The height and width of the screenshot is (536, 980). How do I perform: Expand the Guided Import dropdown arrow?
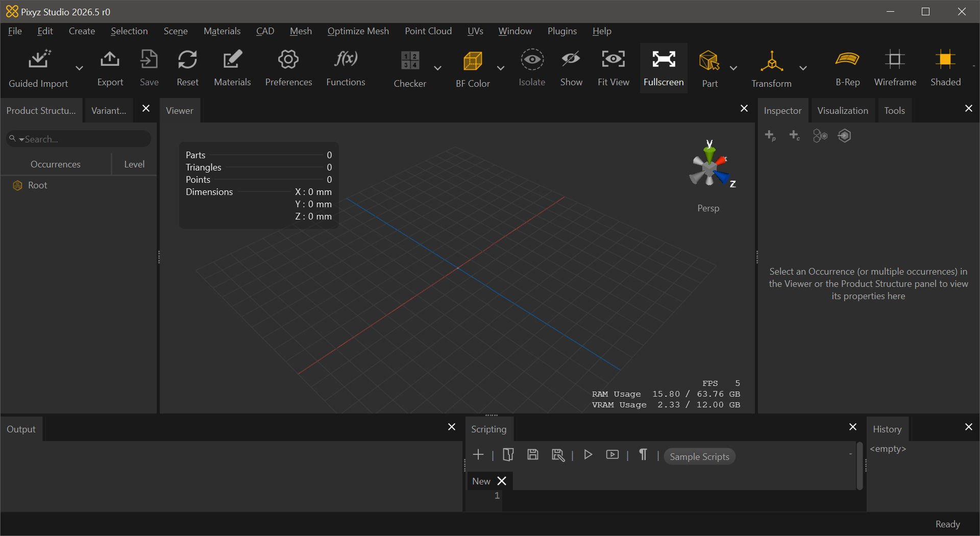79,68
